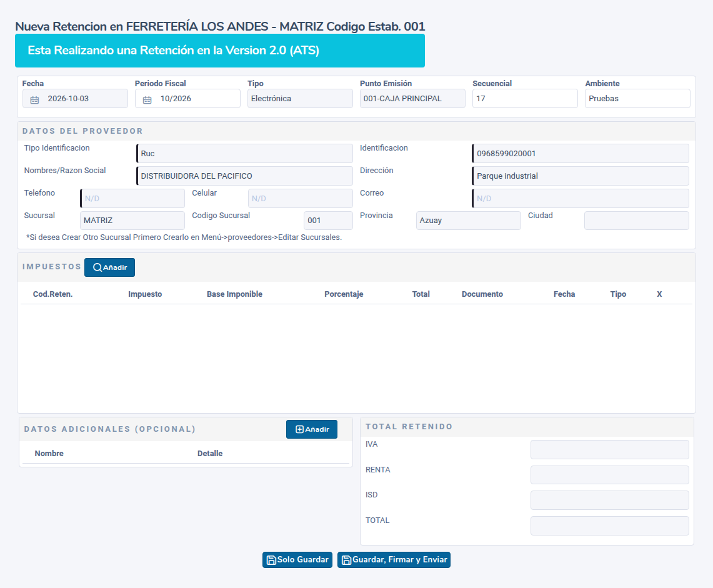Click the floppy disk icon on Solo Guardar
The image size is (713, 588).
tap(271, 560)
